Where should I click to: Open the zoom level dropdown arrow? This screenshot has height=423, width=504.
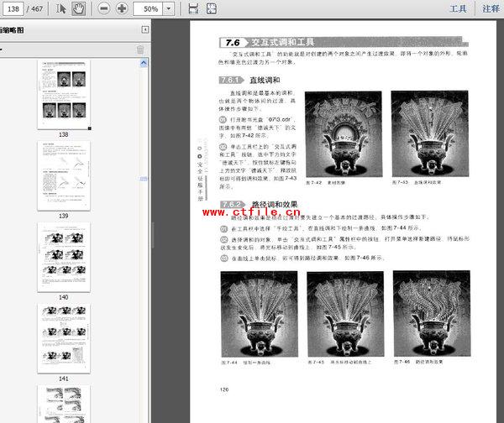pyautogui.click(x=170, y=8)
